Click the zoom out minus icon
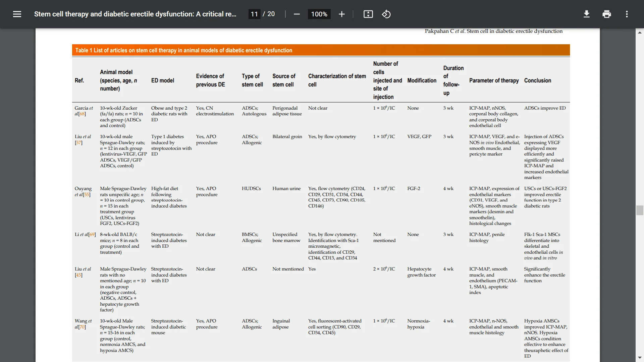Screen dimensions: 644x362 pos(297,14)
